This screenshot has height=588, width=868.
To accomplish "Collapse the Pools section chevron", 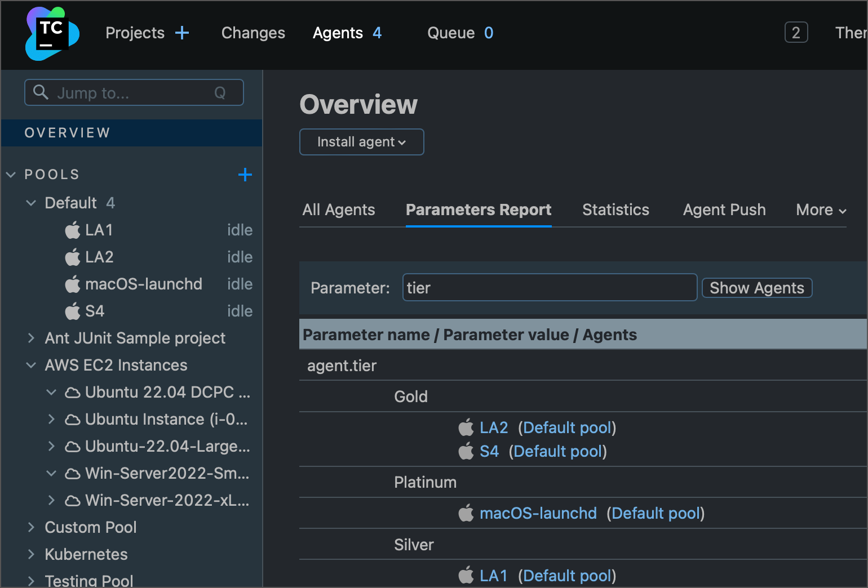I will pos(11,175).
